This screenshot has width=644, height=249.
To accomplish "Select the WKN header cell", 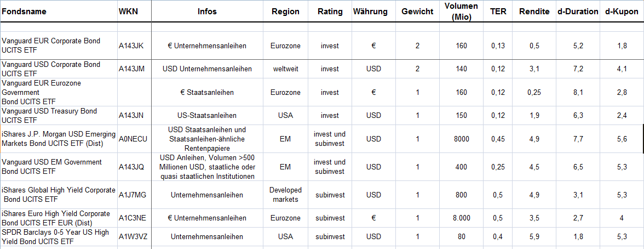I will pyautogui.click(x=125, y=12).
